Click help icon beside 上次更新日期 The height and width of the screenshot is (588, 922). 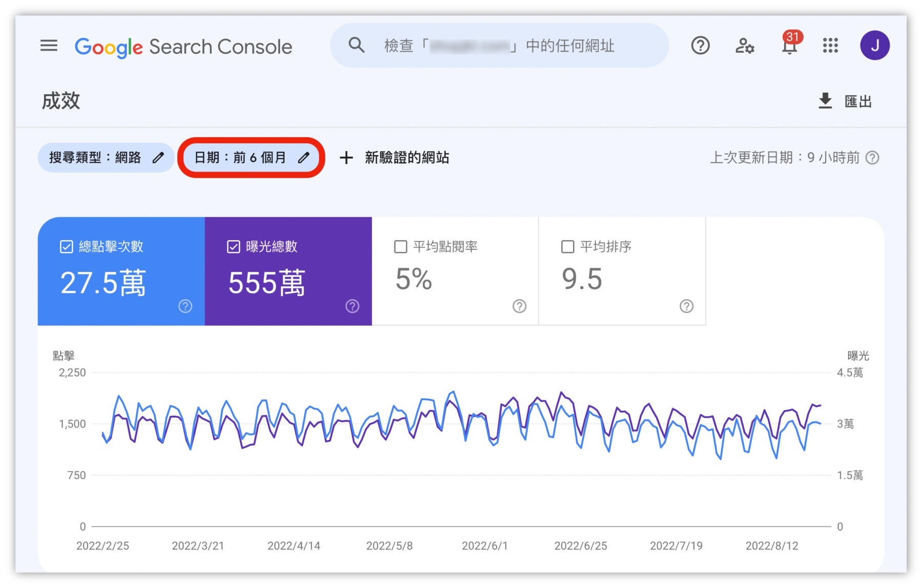872,158
